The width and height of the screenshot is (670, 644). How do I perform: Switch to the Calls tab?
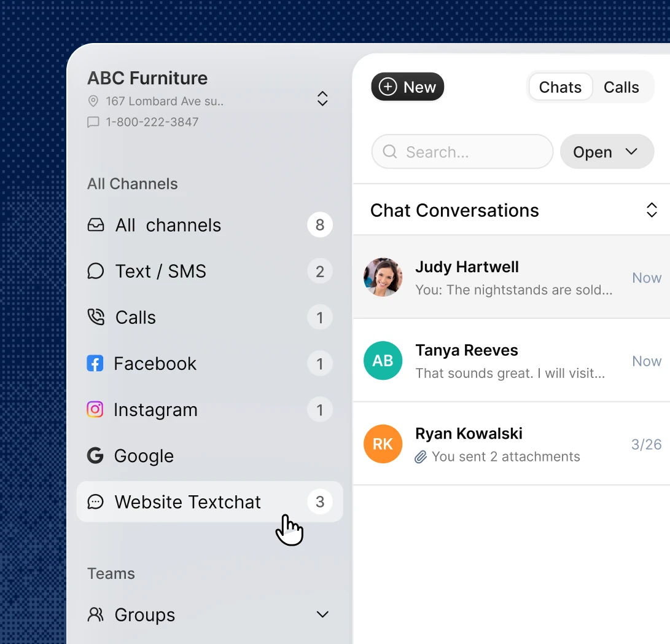pos(621,87)
